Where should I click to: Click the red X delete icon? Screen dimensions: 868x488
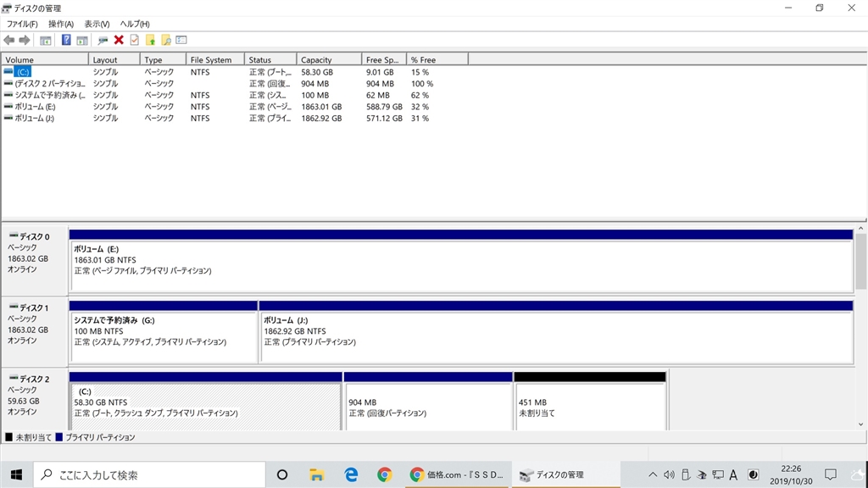(119, 40)
